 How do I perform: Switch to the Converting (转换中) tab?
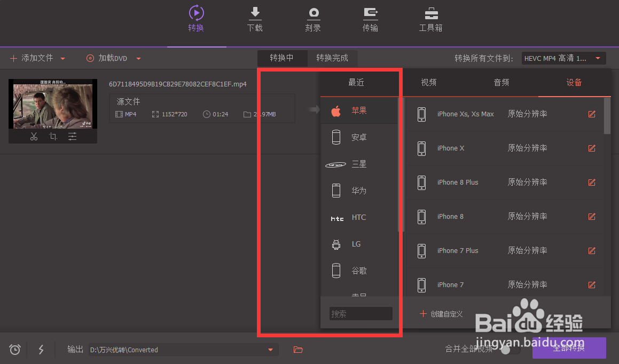[x=282, y=58]
